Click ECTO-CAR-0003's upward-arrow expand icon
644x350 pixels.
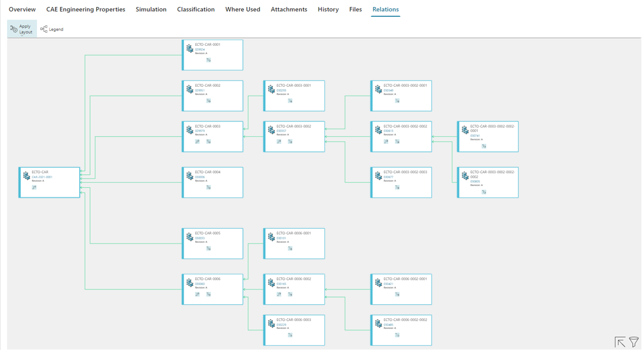197,141
